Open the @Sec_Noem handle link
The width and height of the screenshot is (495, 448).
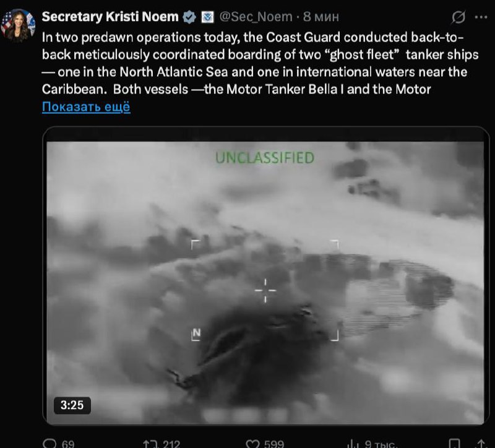click(256, 17)
